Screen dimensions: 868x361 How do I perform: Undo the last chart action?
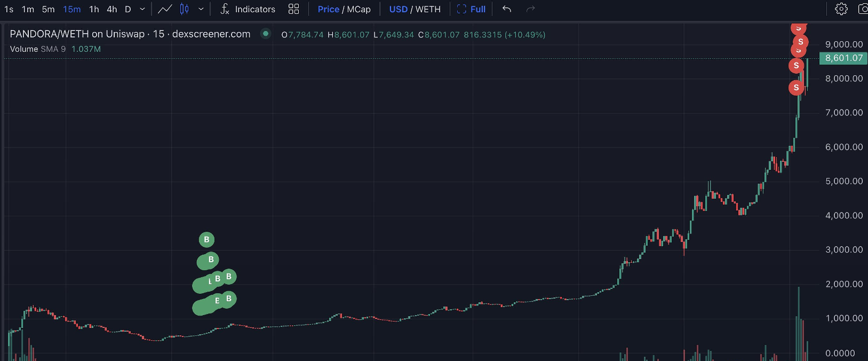507,9
